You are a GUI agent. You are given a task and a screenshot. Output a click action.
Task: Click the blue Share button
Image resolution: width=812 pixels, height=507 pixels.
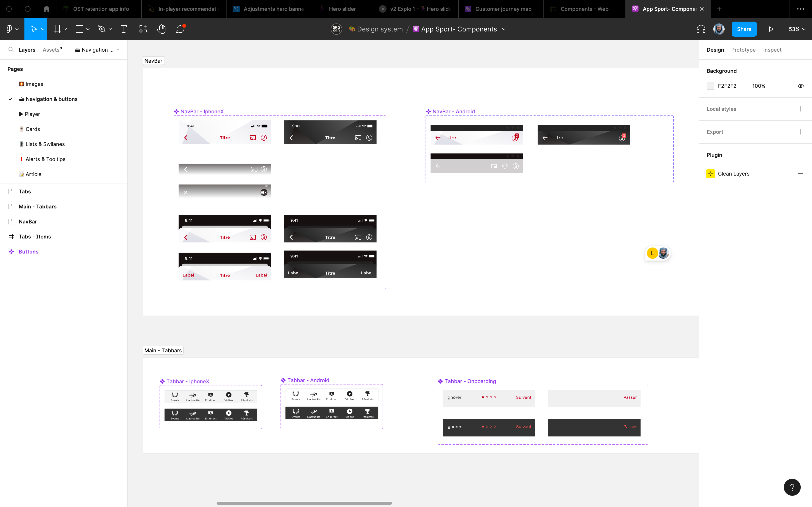pos(744,29)
